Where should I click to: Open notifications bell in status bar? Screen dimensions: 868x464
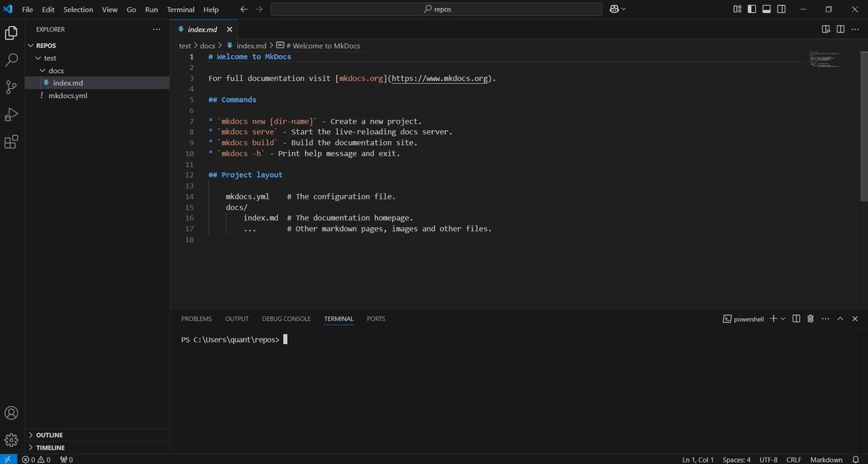tap(856, 459)
